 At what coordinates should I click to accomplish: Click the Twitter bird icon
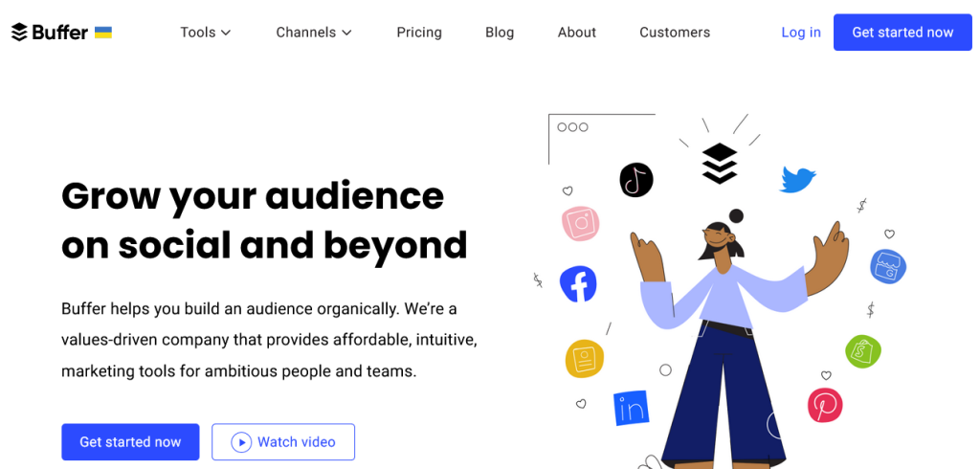(x=797, y=179)
